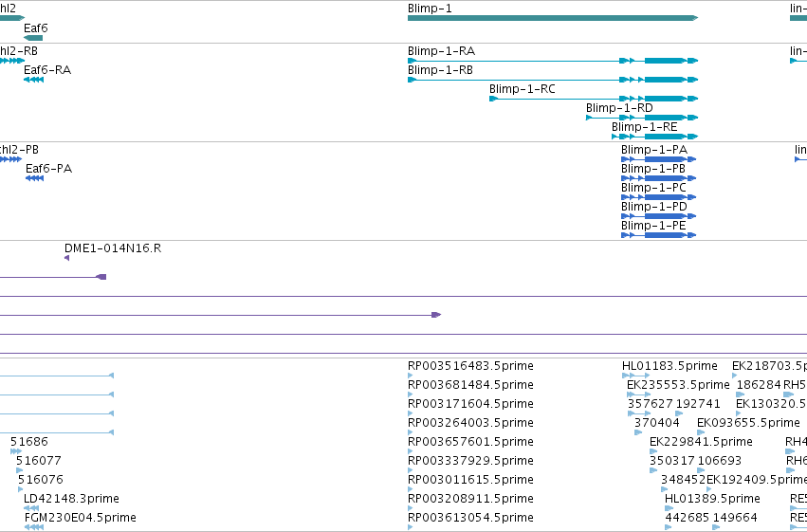807x532 pixels.
Task: Open EST RP003613054.5prime
Action: click(470, 518)
